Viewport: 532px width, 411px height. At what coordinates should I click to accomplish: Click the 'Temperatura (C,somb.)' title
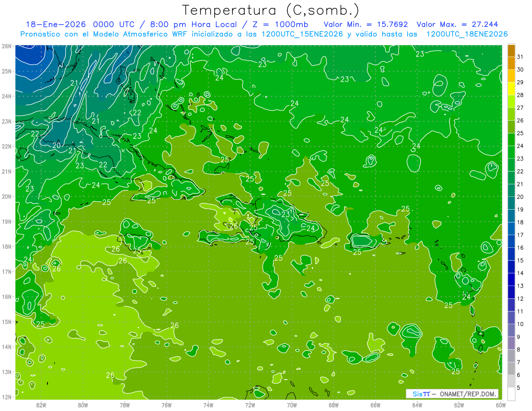(x=271, y=10)
